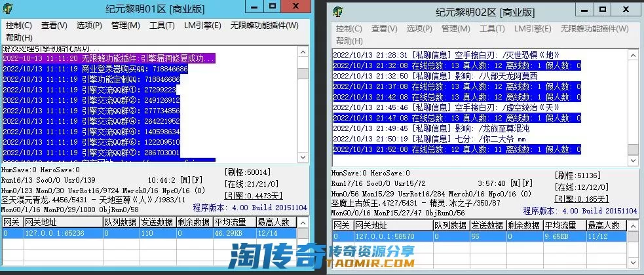Viewport: 644px width, 275px height.
Task: Select the 21:50:19 七分 chat line
Action: [x=429, y=139]
